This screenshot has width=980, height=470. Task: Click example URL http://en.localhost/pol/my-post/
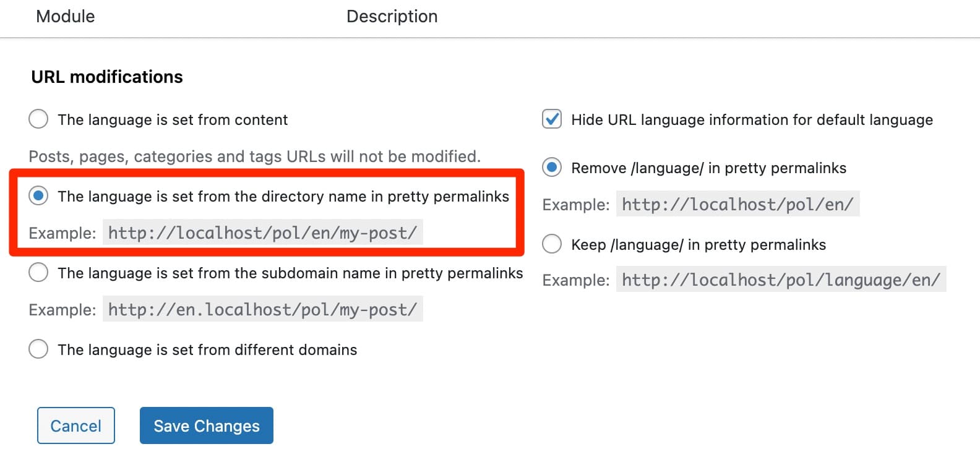[x=263, y=309]
